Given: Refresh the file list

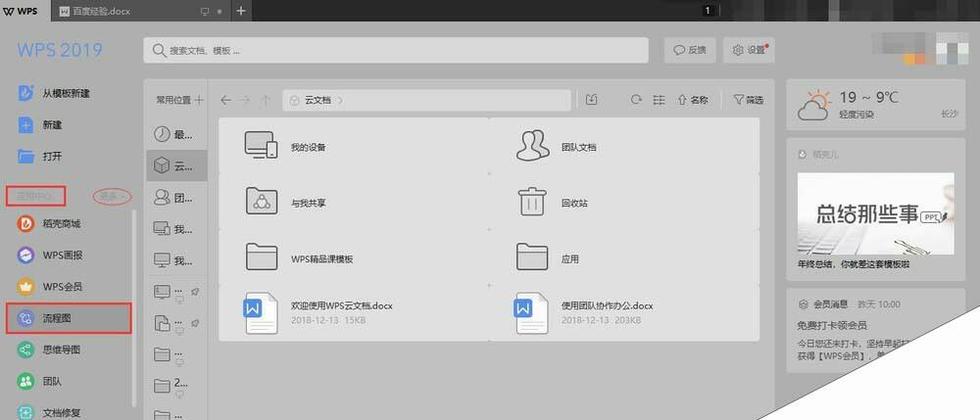Looking at the screenshot, I should click(x=636, y=100).
